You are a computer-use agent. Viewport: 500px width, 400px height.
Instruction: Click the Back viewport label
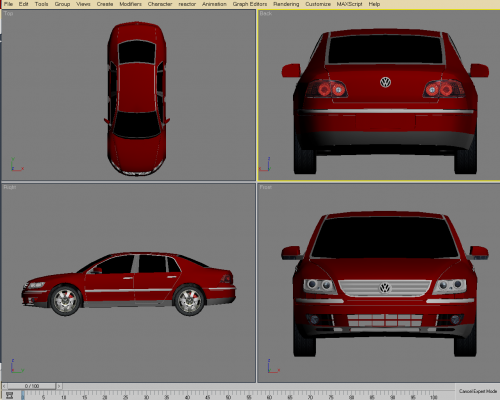pos(266,13)
